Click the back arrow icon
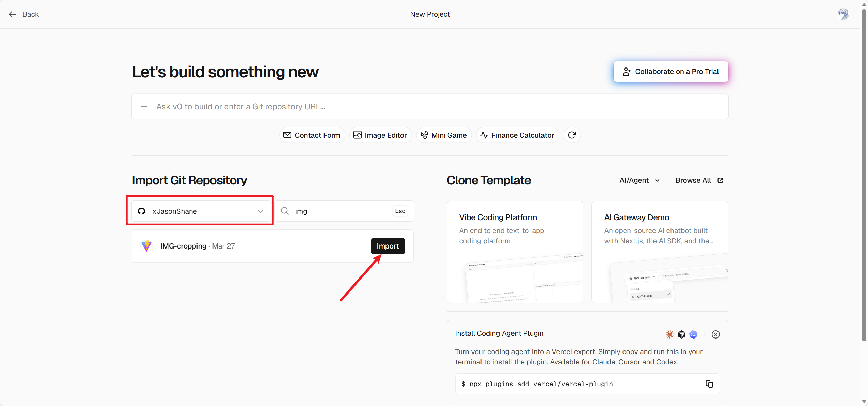Screen dimensions: 868x406 pyautogui.click(x=12, y=14)
